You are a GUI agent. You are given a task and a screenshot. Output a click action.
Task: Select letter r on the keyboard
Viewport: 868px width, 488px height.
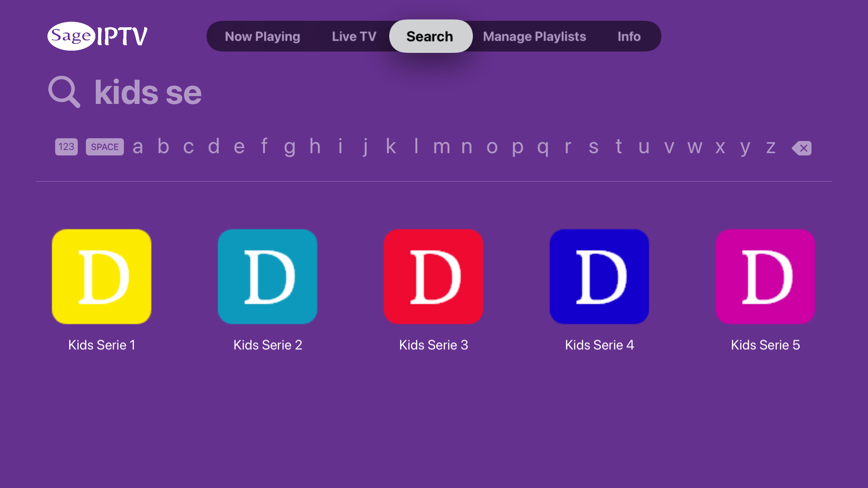[x=568, y=147]
